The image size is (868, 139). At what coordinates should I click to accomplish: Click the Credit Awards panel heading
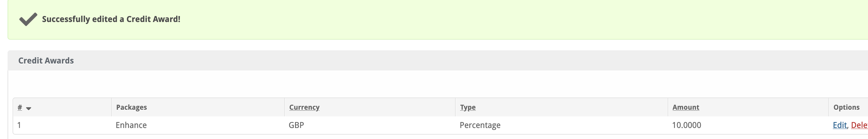click(x=46, y=61)
